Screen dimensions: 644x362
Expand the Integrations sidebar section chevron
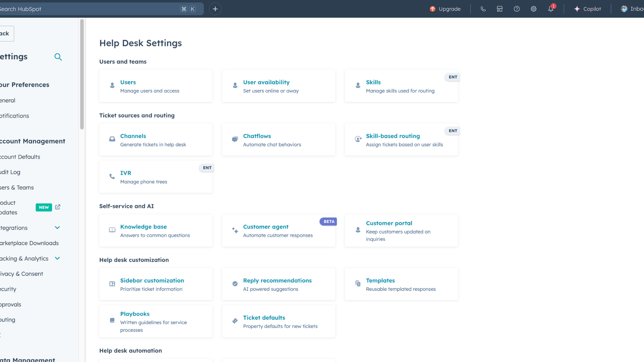pyautogui.click(x=57, y=228)
